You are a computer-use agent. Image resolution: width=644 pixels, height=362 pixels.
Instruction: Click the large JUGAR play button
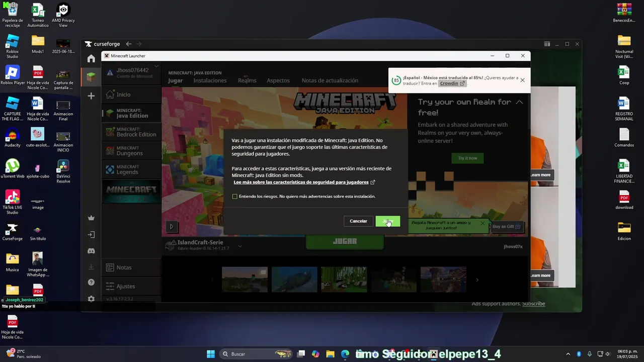point(345,242)
